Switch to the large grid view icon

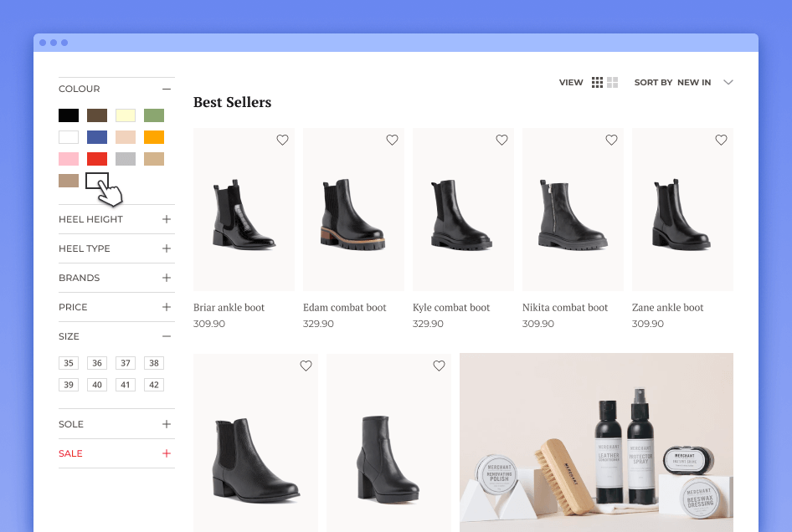[x=612, y=82]
